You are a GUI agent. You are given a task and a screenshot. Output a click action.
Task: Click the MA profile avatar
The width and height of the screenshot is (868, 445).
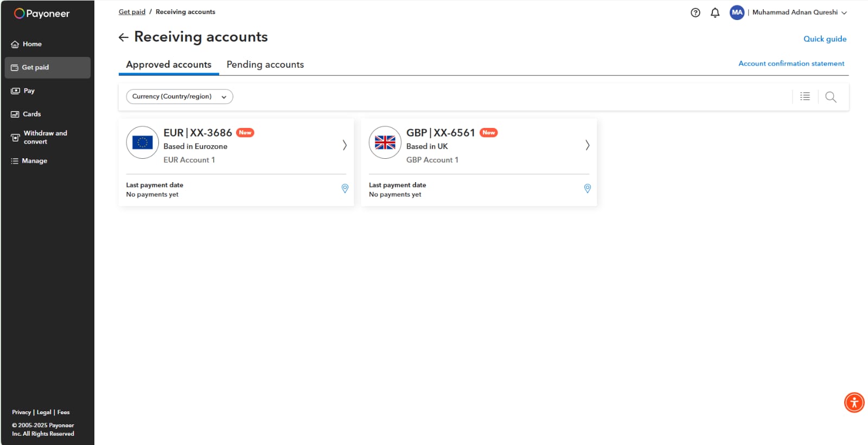coord(737,12)
